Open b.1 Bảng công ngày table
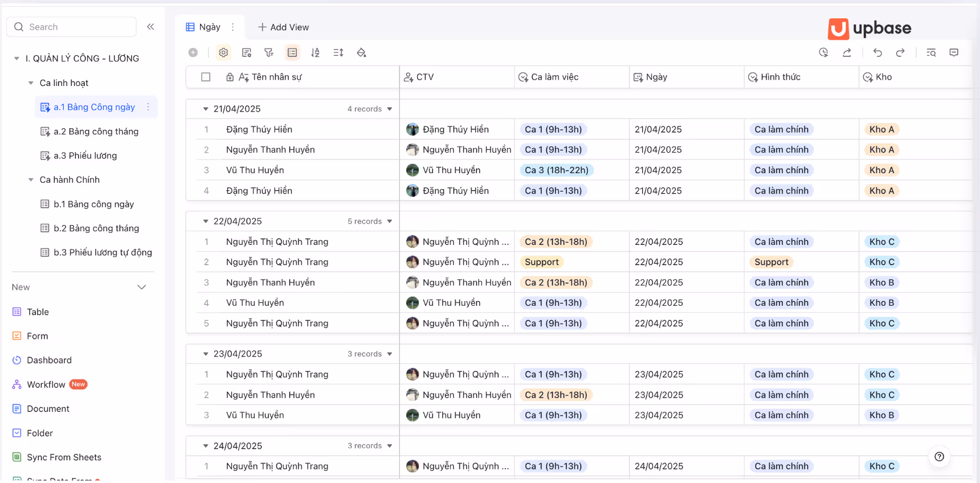 tap(93, 204)
